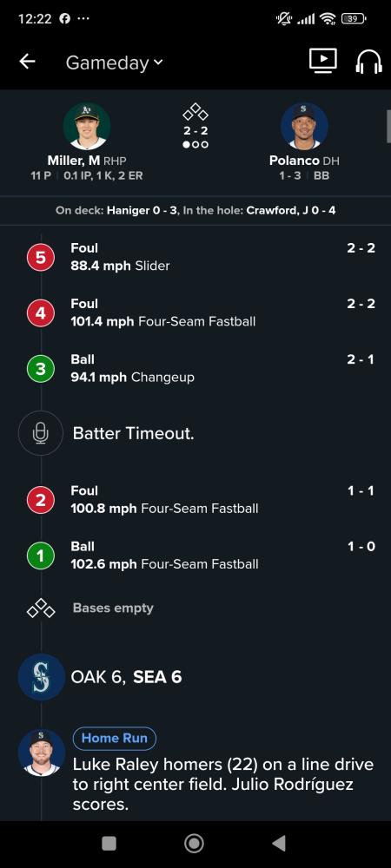The width and height of the screenshot is (391, 868).
Task: Start audio with the headphones icon
Action: [368, 62]
